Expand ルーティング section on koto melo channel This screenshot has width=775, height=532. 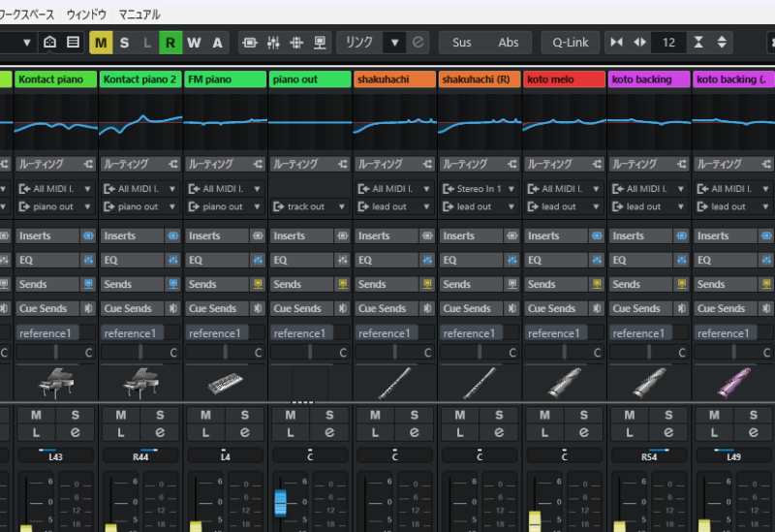coord(557,164)
